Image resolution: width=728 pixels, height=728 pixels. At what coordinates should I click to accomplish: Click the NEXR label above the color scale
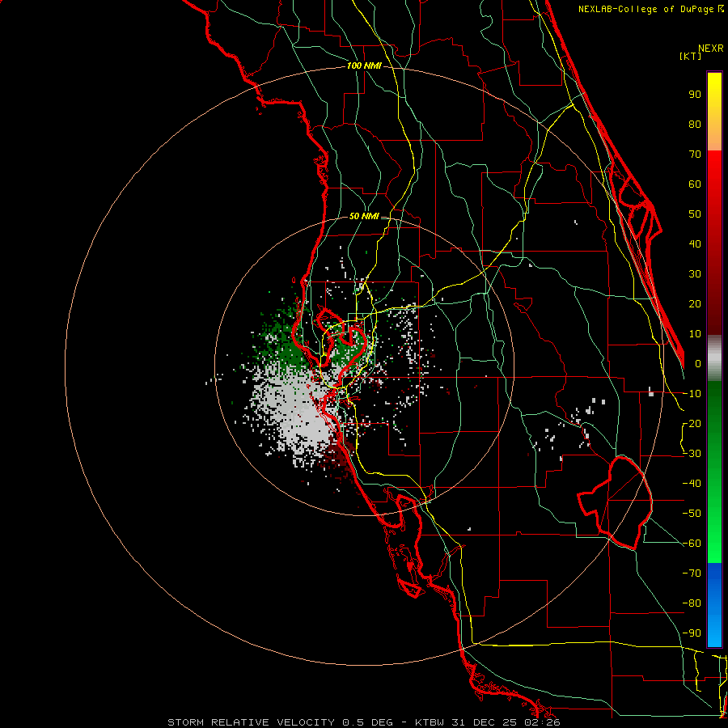pyautogui.click(x=711, y=49)
